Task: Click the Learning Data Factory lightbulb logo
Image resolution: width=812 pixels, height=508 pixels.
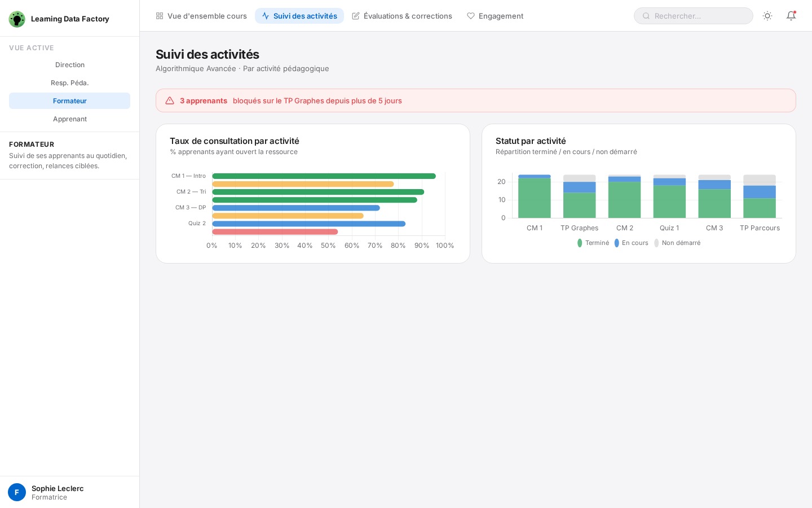Action: (x=17, y=19)
